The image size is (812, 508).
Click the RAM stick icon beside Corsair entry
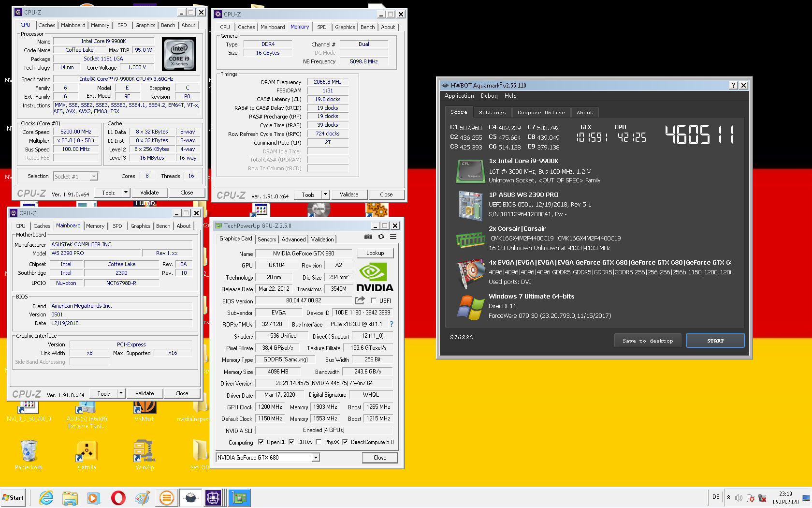click(x=470, y=239)
